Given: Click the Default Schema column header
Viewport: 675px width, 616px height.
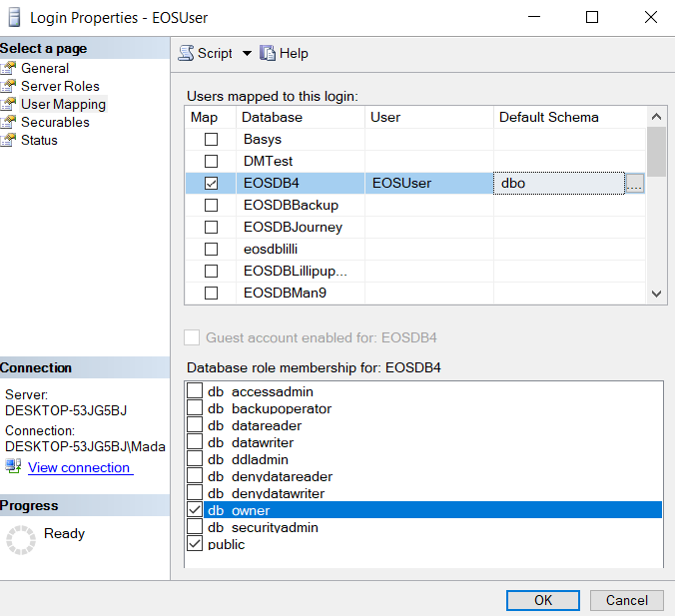Looking at the screenshot, I should pos(570,117).
